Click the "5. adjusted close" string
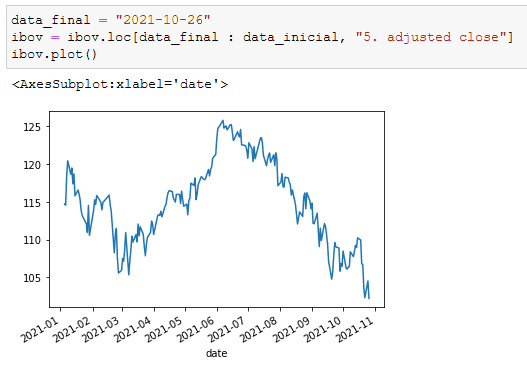The width and height of the screenshot is (527, 367). coord(431,37)
